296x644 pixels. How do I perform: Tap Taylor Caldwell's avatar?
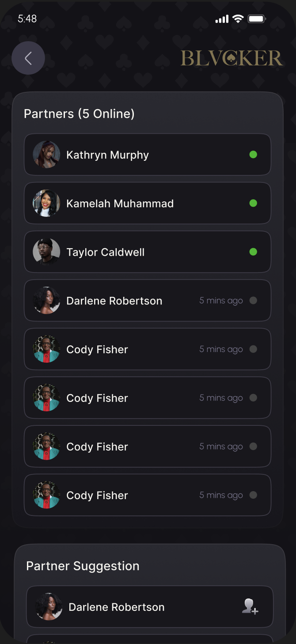[46, 252]
